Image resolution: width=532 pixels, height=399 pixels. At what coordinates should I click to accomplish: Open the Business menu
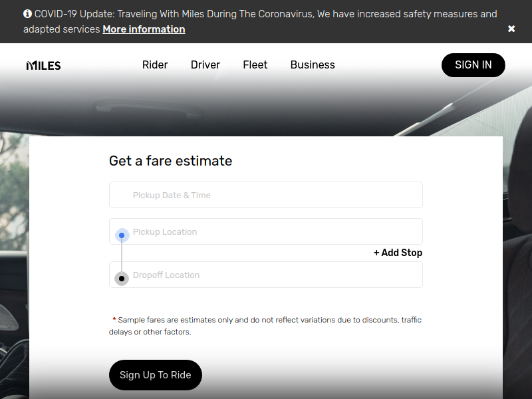point(313,65)
